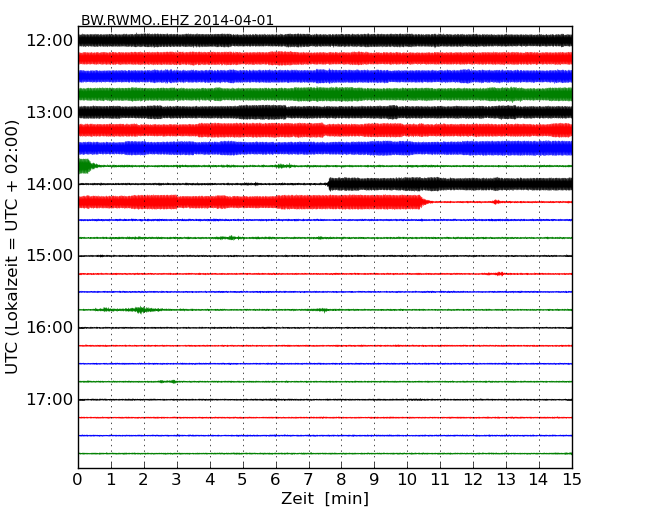This screenshot has height=520, width=650.
Task: Click the plot title BW.RWMO..EHZ 2014-04-01
Action: click(177, 20)
